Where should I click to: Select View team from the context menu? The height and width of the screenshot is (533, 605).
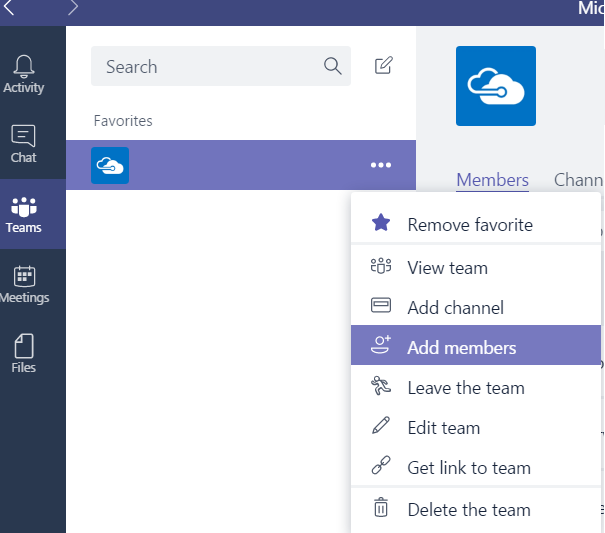(447, 268)
